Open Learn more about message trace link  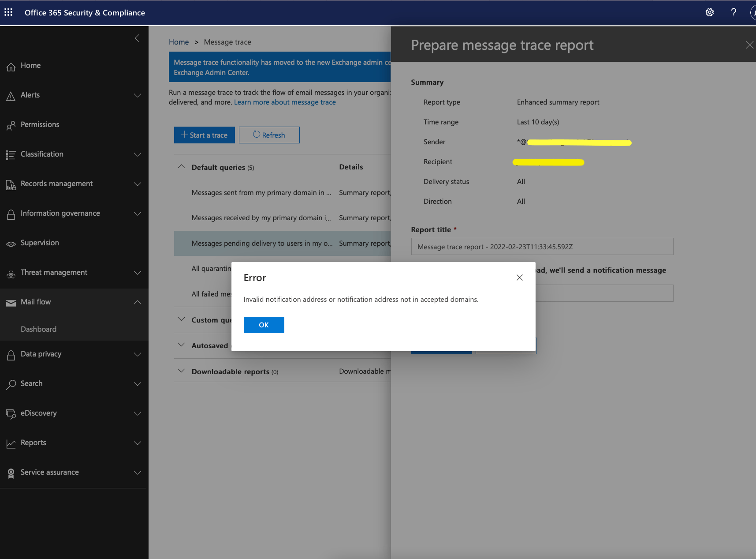click(285, 102)
